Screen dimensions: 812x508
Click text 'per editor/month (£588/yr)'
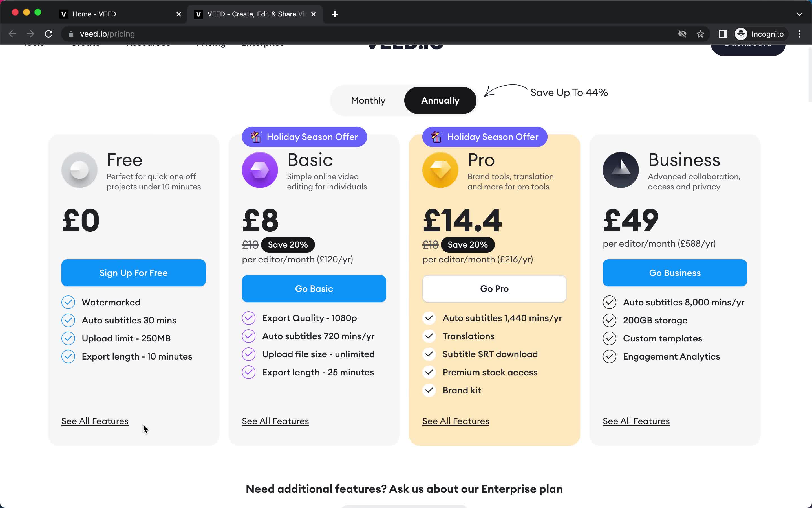coord(659,244)
